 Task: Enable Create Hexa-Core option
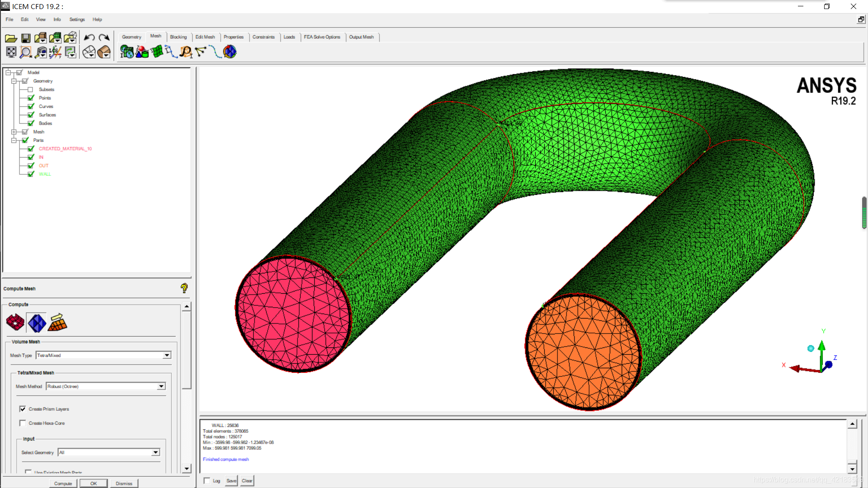23,423
